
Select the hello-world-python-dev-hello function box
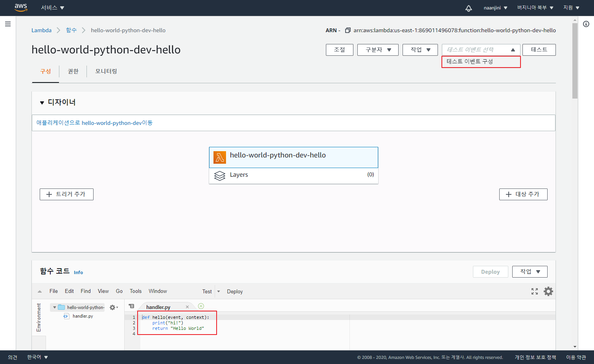coord(294,157)
